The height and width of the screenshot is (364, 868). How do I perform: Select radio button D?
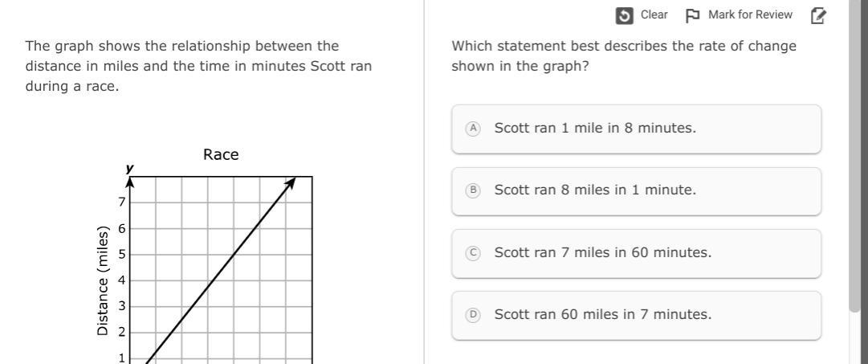click(474, 314)
